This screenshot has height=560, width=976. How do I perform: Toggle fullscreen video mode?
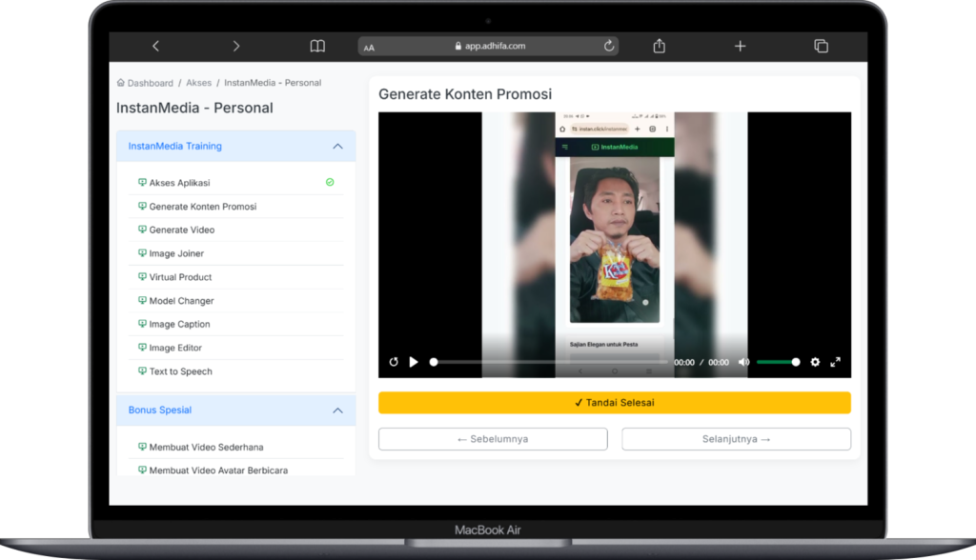[836, 362]
